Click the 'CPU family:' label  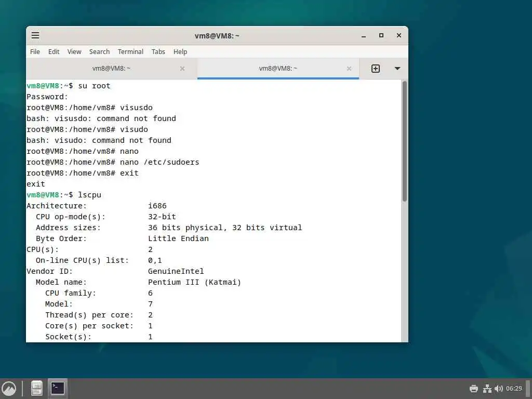[71, 293]
